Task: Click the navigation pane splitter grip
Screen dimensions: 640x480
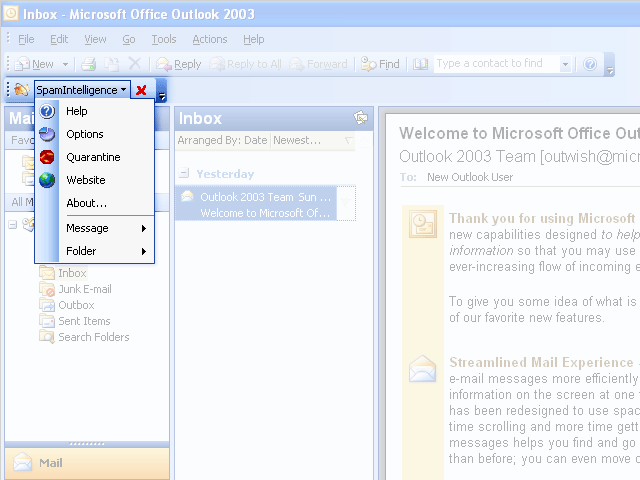Action: [87, 444]
